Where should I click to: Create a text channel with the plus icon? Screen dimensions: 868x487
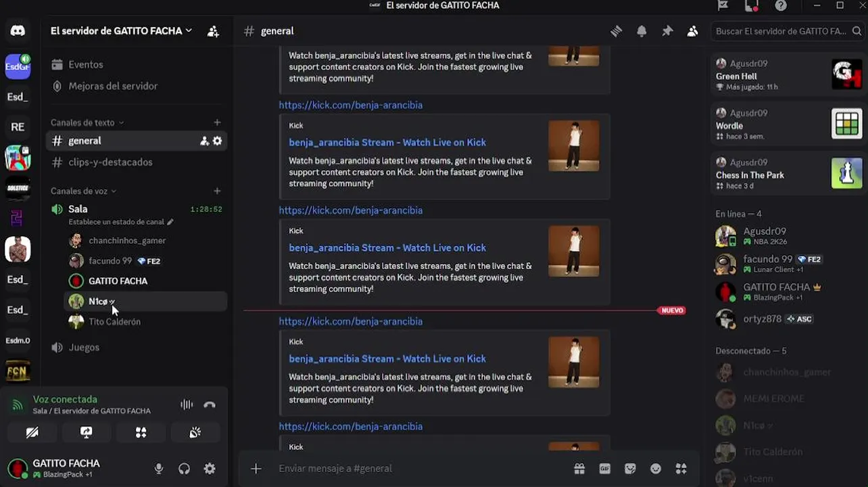coord(217,122)
